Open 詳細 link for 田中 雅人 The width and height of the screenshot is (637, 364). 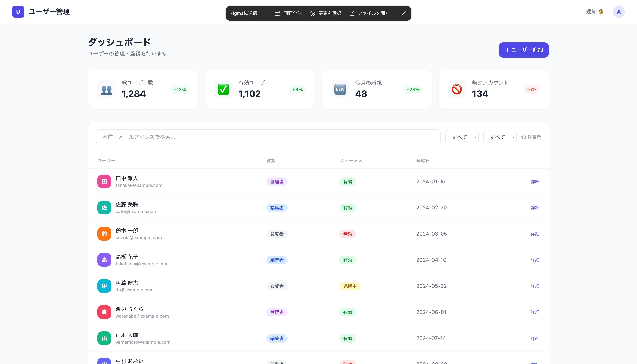click(535, 181)
